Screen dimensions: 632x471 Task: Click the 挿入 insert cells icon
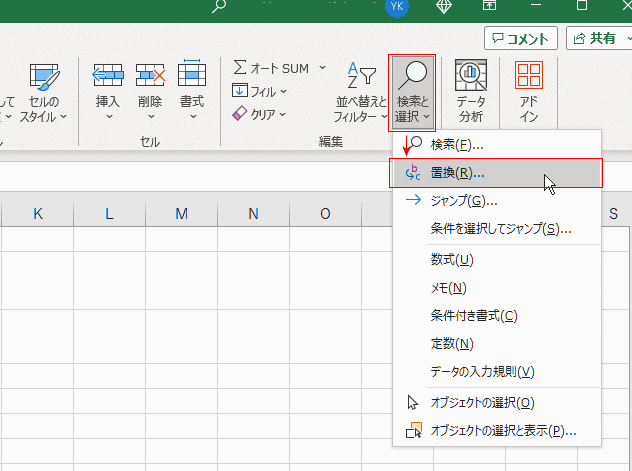coord(108,75)
